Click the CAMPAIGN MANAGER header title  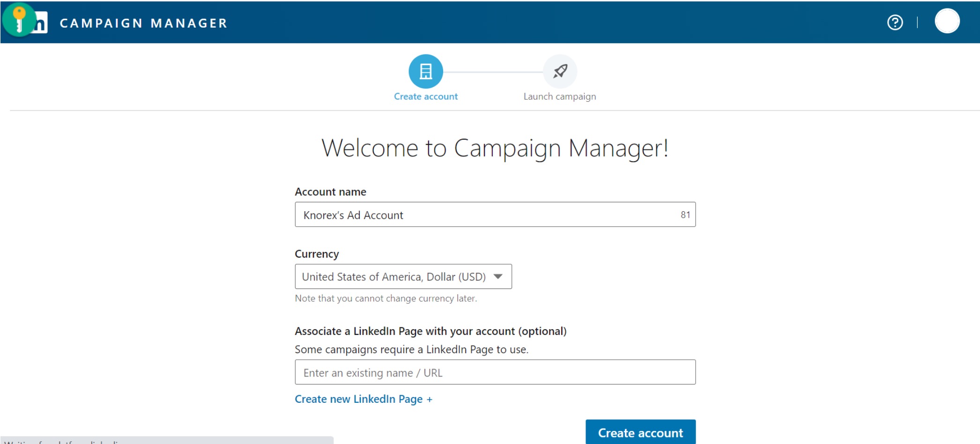pos(143,23)
